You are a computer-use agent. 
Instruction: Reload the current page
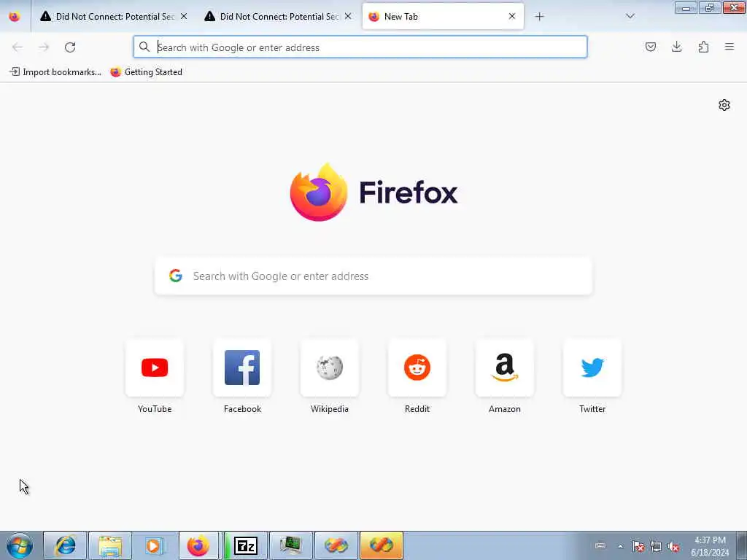click(x=70, y=47)
